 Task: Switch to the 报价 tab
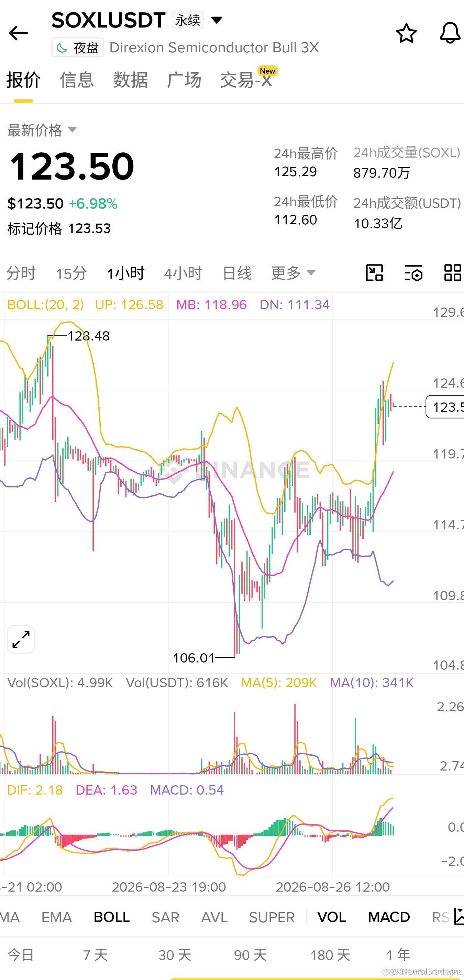pyautogui.click(x=23, y=80)
